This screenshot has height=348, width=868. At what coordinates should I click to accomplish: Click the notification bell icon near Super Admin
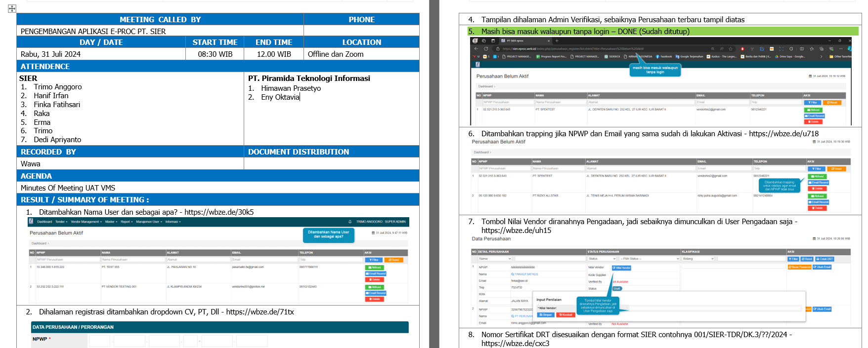(x=350, y=222)
